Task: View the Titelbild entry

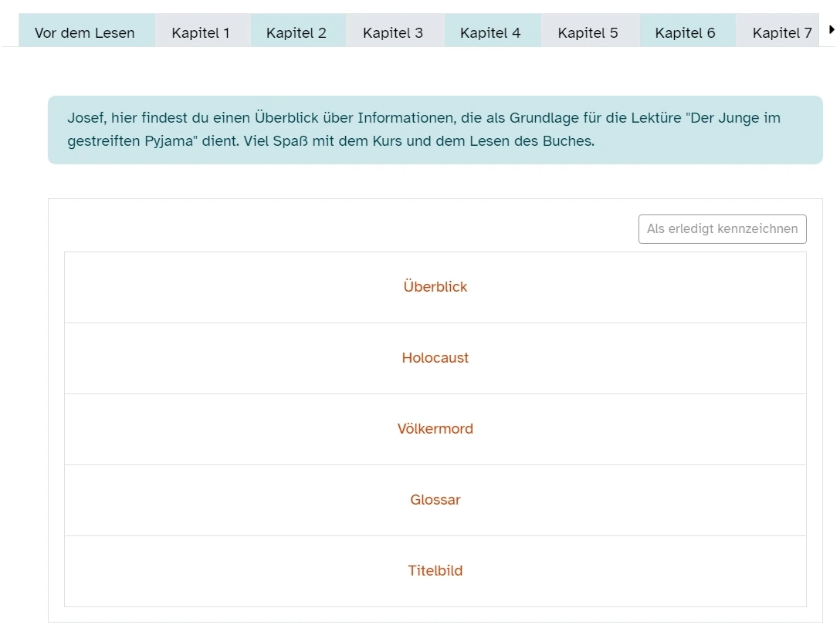Action: pyautogui.click(x=435, y=571)
